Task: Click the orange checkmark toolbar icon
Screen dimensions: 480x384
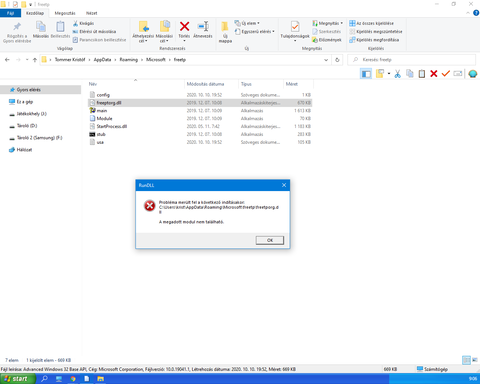Action: click(x=446, y=73)
